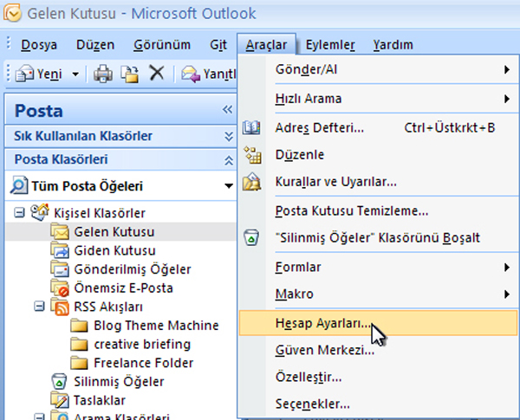Click the Adres Defteri book icon

(251, 127)
